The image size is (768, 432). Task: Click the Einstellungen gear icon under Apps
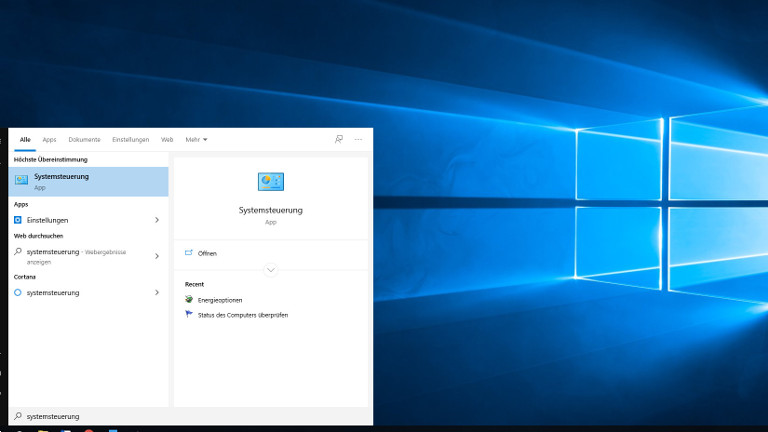[x=18, y=220]
